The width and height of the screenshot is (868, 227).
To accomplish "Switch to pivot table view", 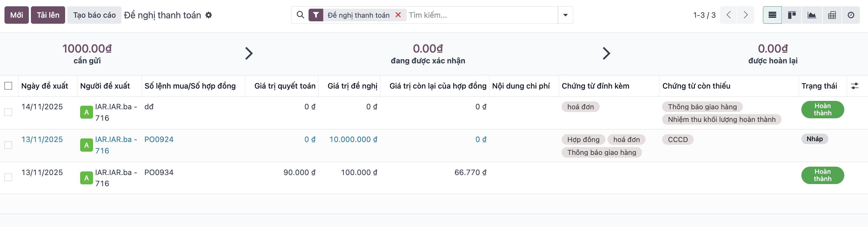I will pyautogui.click(x=832, y=15).
